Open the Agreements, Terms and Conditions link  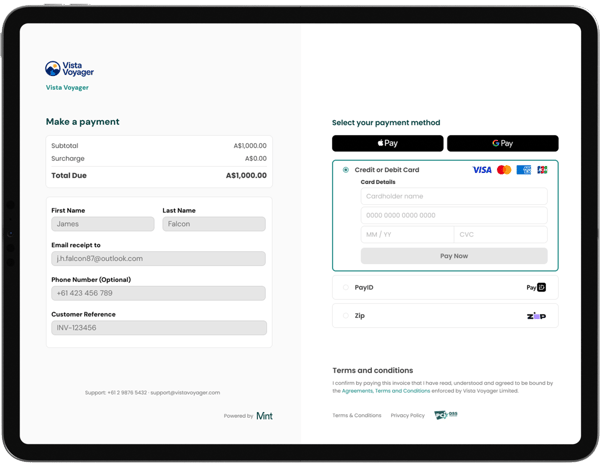click(386, 391)
